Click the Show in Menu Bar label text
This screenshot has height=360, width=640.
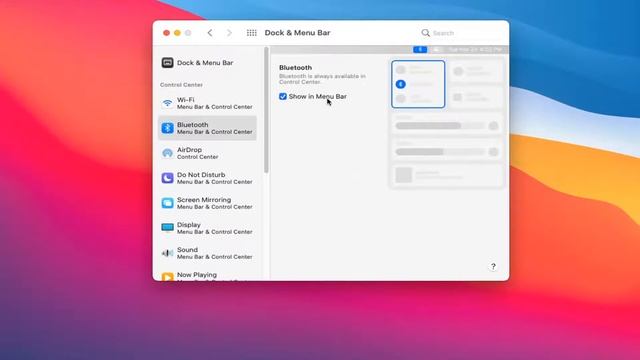(318, 96)
